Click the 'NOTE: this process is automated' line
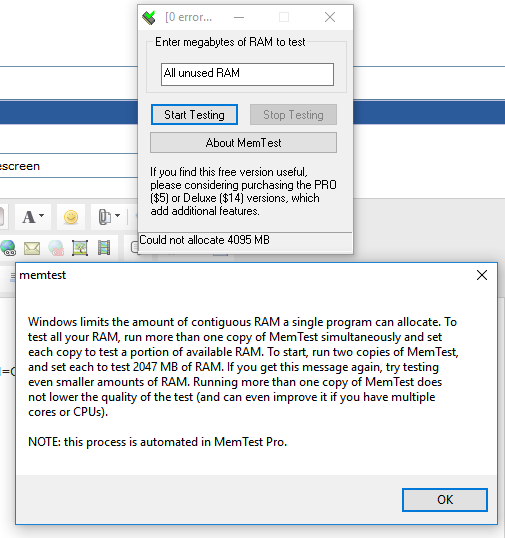505x538 pixels. coord(157,442)
